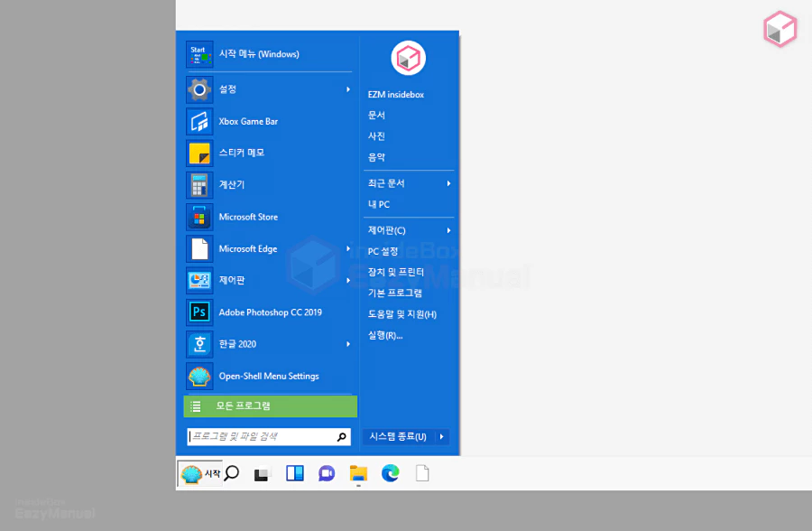812x531 pixels.
Task: Open the shutdown options arrow next to 시스템 종료
Action: point(442,436)
